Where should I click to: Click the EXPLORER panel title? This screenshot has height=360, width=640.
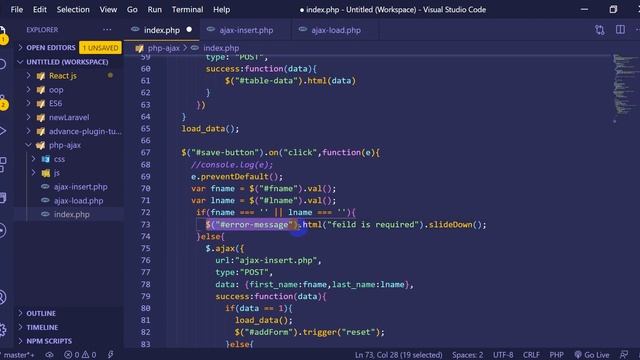click(x=42, y=30)
